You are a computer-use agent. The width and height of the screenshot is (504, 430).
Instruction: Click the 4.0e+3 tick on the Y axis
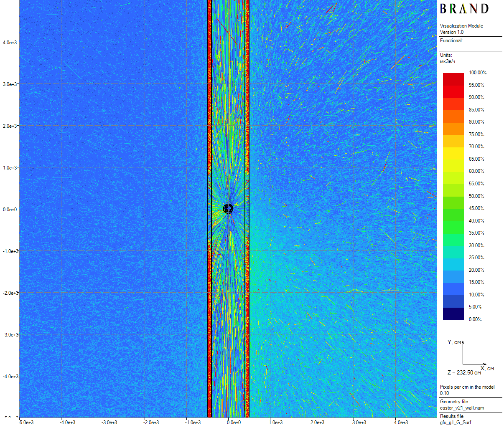(10, 43)
